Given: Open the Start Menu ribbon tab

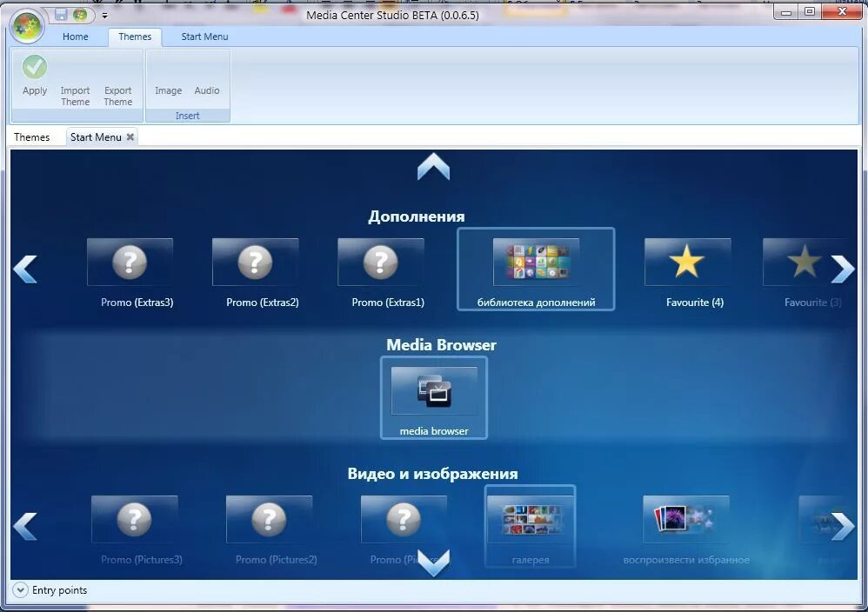Looking at the screenshot, I should 204,37.
